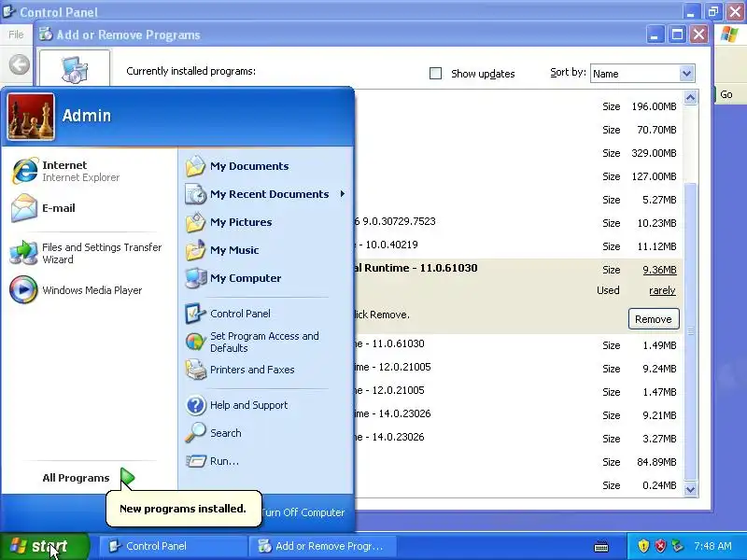The width and height of the screenshot is (747, 560).
Task: Enable the Show updates checkbox
Action: tap(435, 74)
